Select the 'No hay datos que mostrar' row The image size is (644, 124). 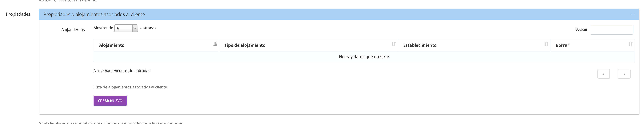coord(364,57)
